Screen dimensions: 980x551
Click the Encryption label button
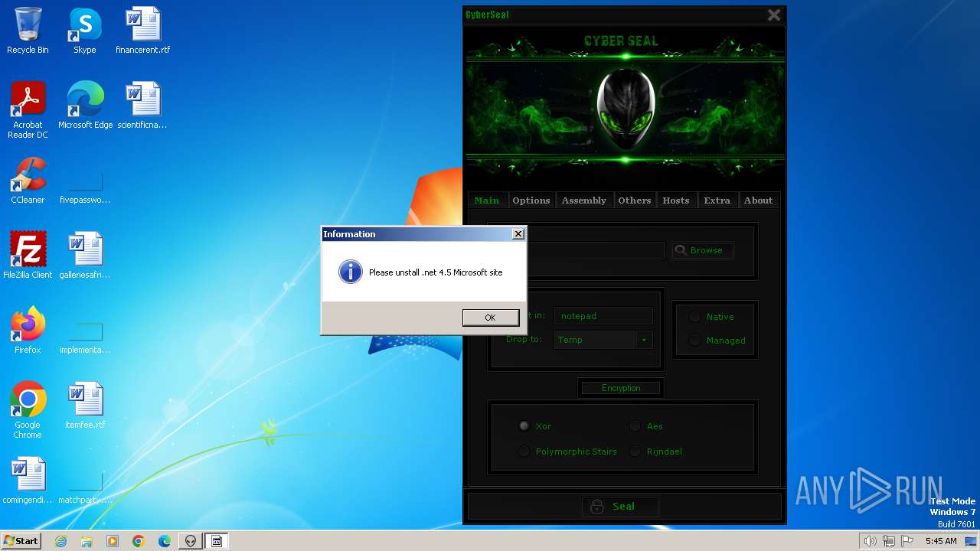[x=621, y=388]
